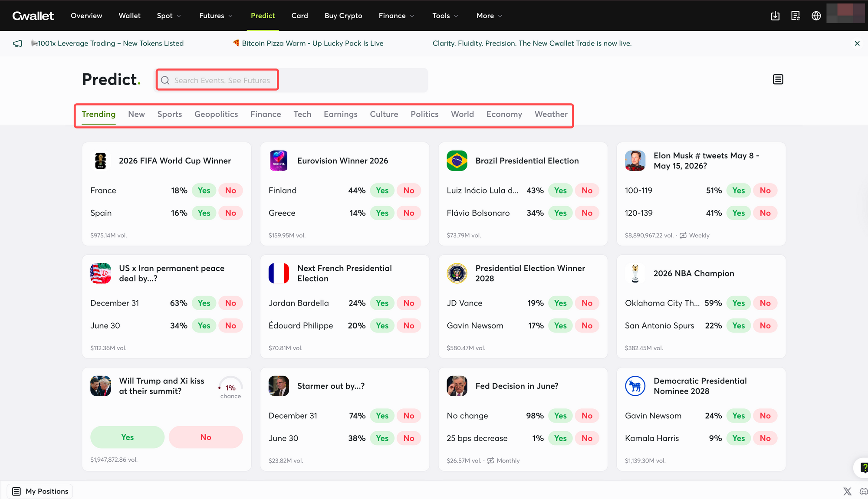Select the Weather category tab
The width and height of the screenshot is (868, 499).
(x=551, y=114)
